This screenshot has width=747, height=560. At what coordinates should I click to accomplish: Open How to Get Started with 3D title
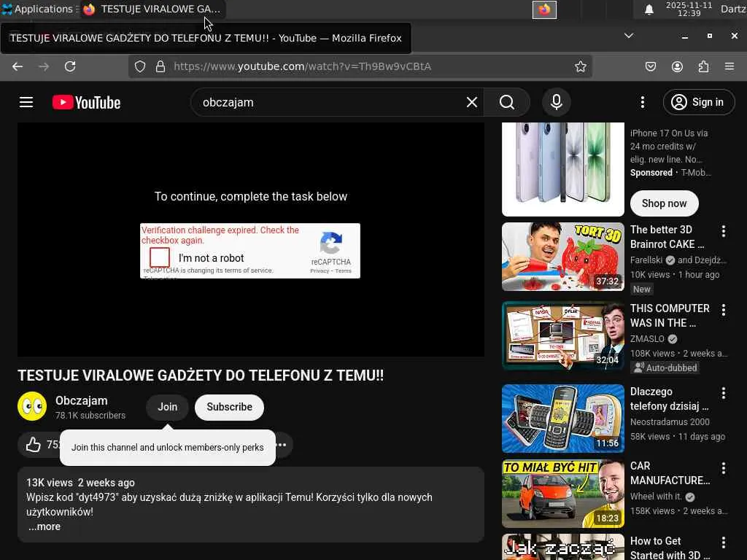click(x=670, y=548)
